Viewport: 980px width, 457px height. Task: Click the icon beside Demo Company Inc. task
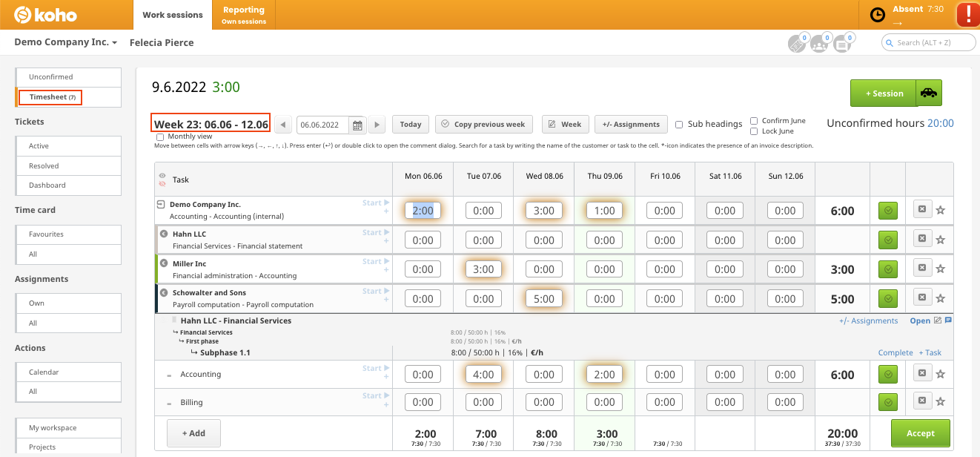[160, 204]
